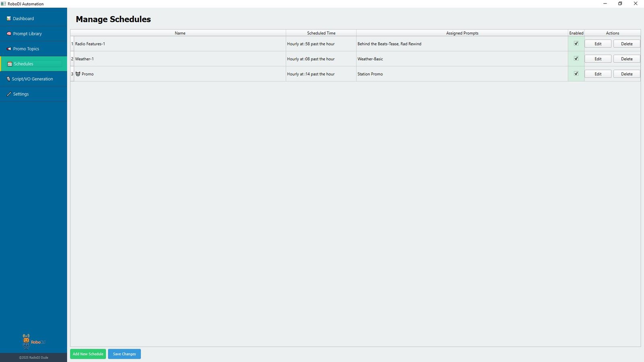Viewport: 644px width, 362px height.
Task: Disable the Radio Features-1 schedule checkbox
Action: 576,43
